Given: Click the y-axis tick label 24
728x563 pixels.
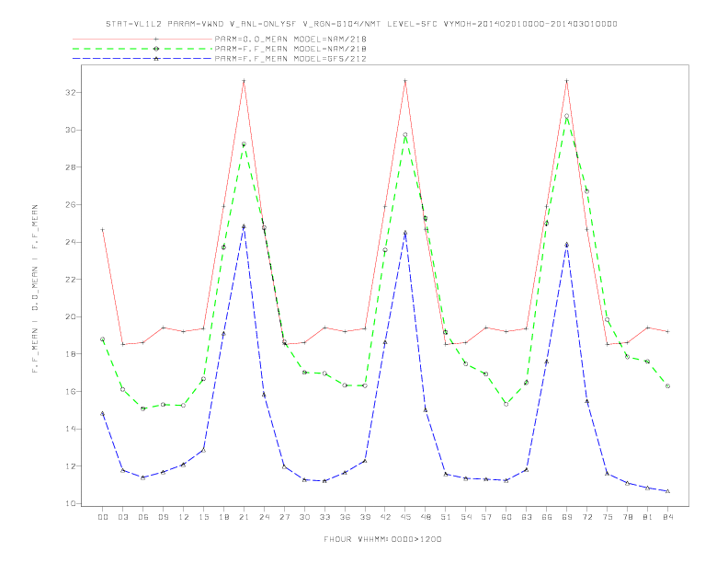Looking at the screenshot, I should pyautogui.click(x=70, y=242).
